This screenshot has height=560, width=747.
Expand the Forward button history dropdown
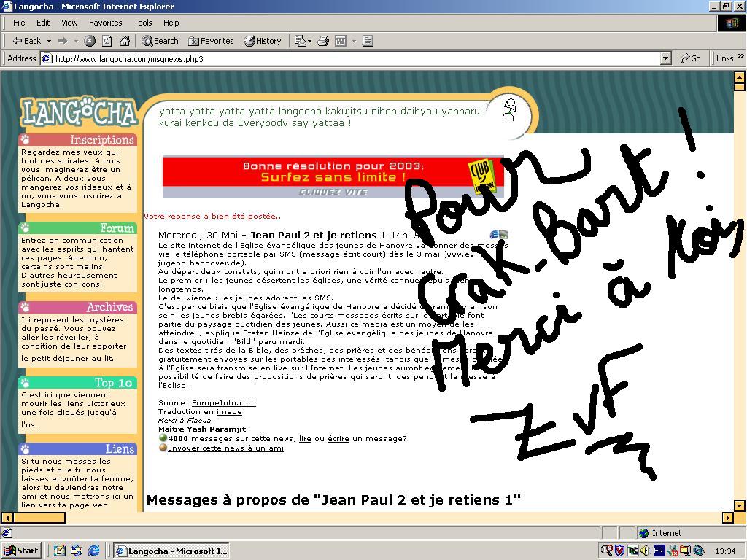(x=74, y=41)
